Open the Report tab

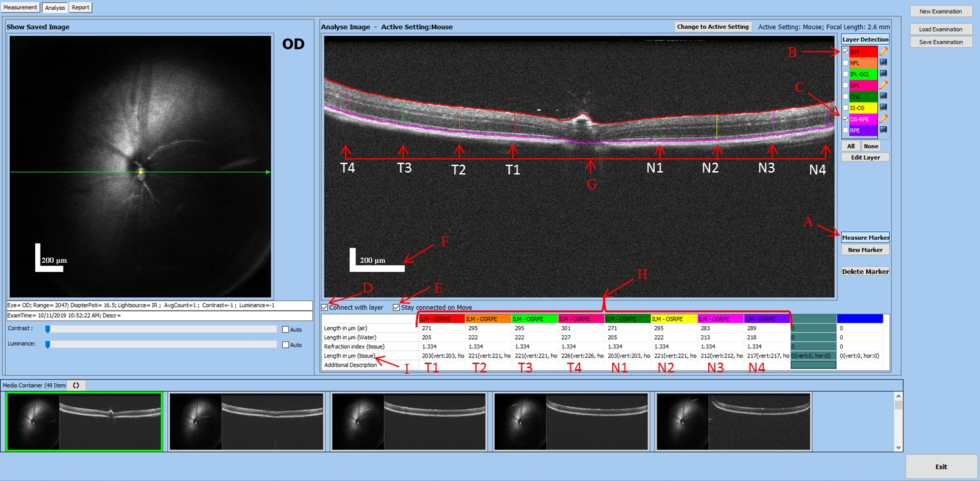[80, 8]
